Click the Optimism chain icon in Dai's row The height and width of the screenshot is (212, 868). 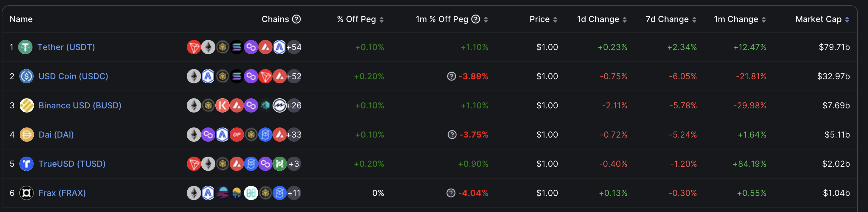237,135
